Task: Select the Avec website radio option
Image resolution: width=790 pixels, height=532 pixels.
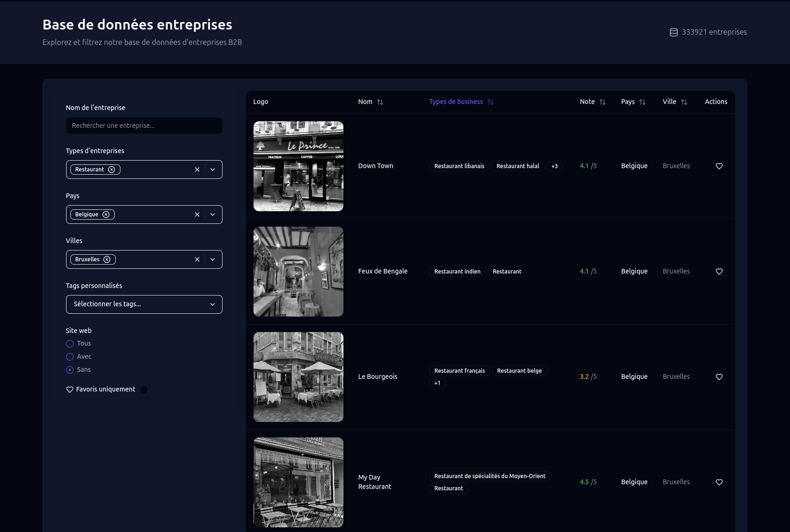Action: (70, 357)
